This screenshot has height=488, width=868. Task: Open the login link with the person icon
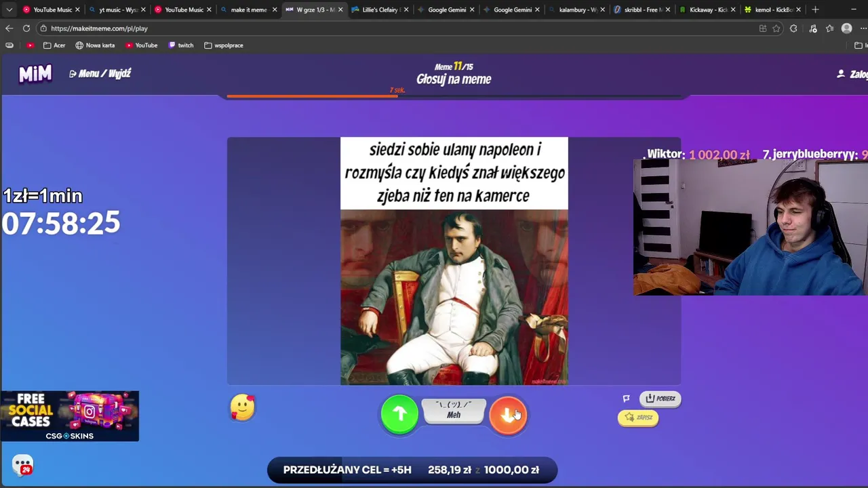852,74
